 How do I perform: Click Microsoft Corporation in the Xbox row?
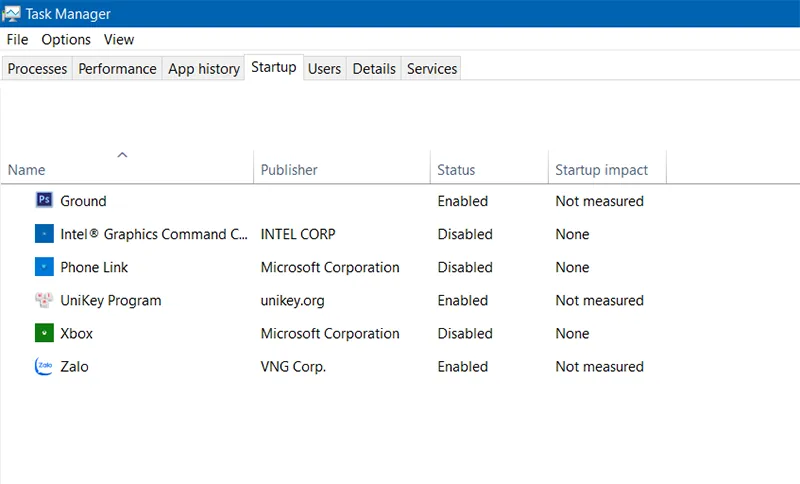click(x=330, y=334)
